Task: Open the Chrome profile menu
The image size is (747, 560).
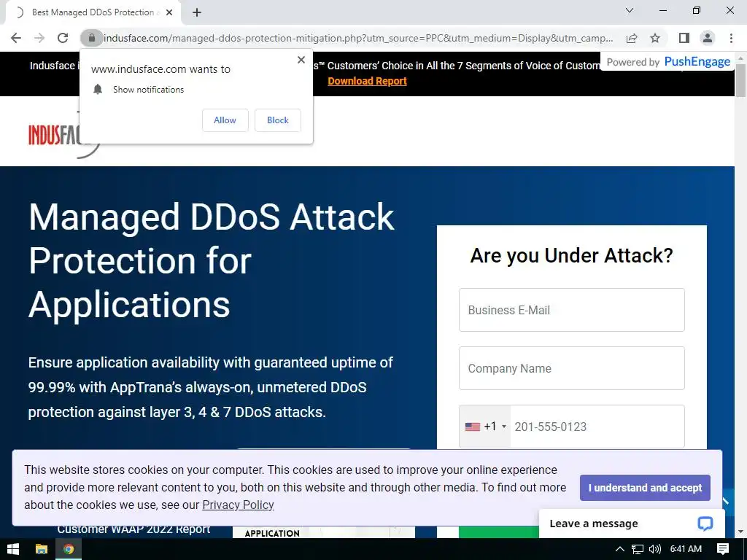Action: pyautogui.click(x=708, y=38)
